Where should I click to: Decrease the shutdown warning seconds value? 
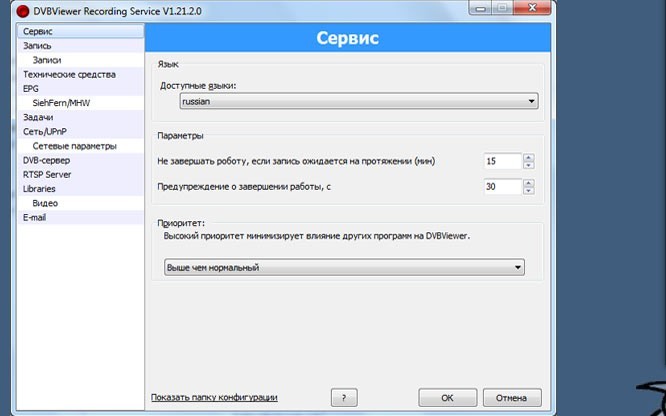point(529,190)
